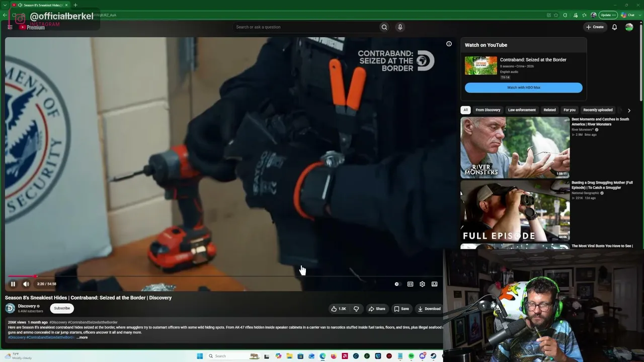Open the player settings gear

(x=422, y=284)
